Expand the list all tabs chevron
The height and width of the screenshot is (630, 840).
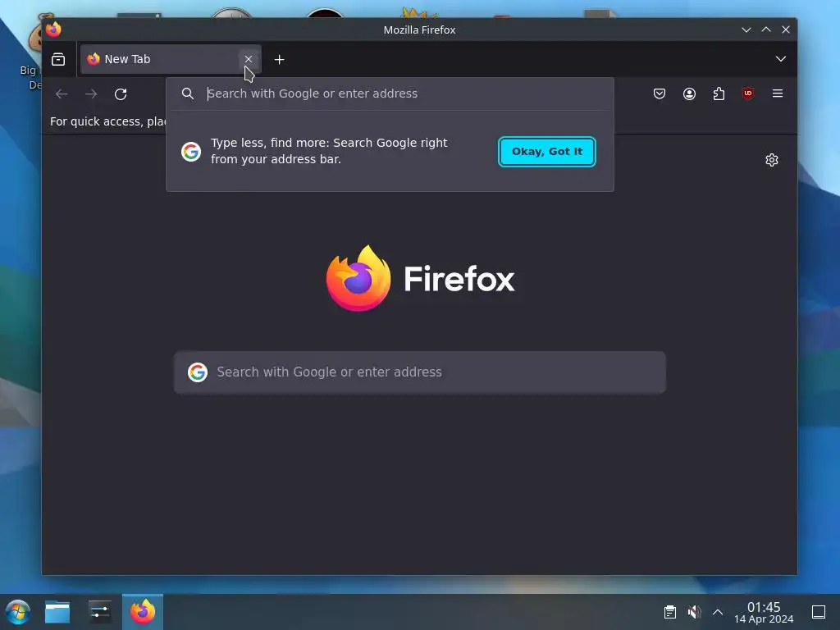click(781, 59)
